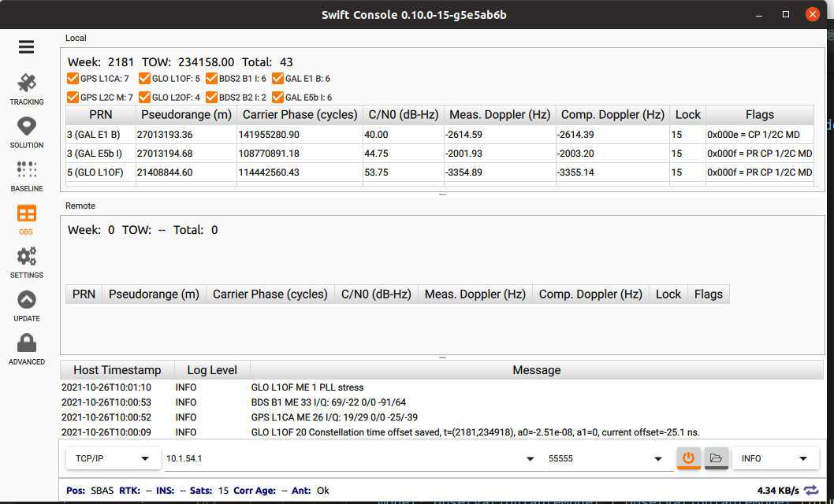Click timestamp 2021-10-26T10:01:10
Screen dimensions: 834x504
click(106, 387)
